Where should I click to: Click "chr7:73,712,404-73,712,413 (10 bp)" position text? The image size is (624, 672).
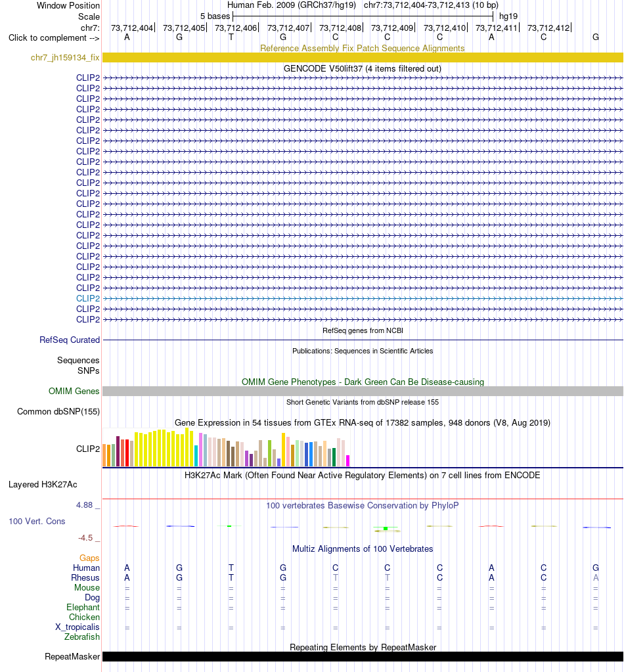(431, 5)
